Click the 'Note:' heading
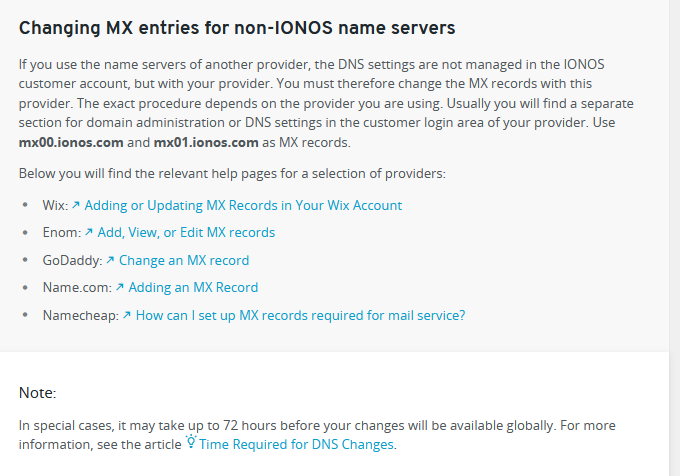 (38, 393)
